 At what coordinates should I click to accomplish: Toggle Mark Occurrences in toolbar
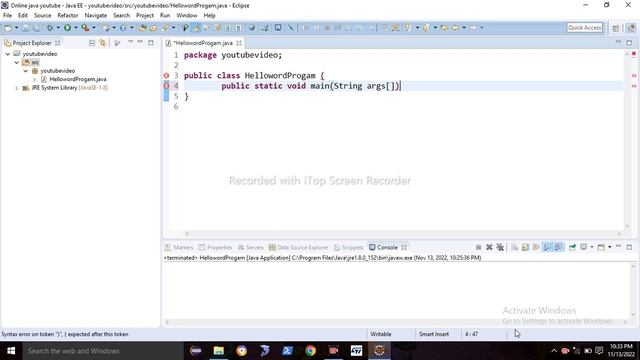tap(196, 28)
